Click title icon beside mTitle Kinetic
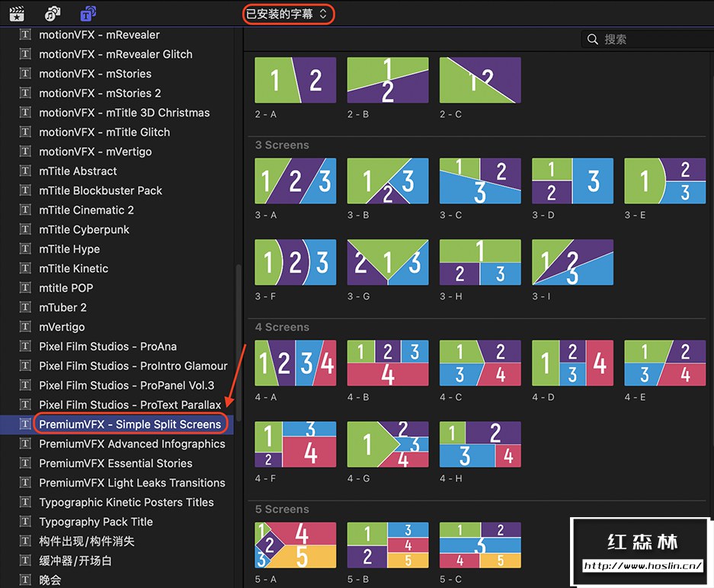The image size is (714, 588). click(25, 268)
